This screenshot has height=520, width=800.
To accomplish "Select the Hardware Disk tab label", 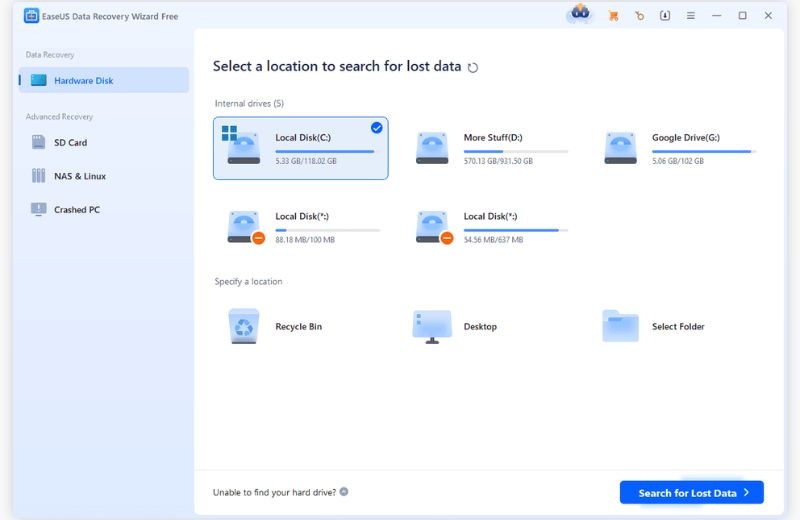I will (84, 81).
